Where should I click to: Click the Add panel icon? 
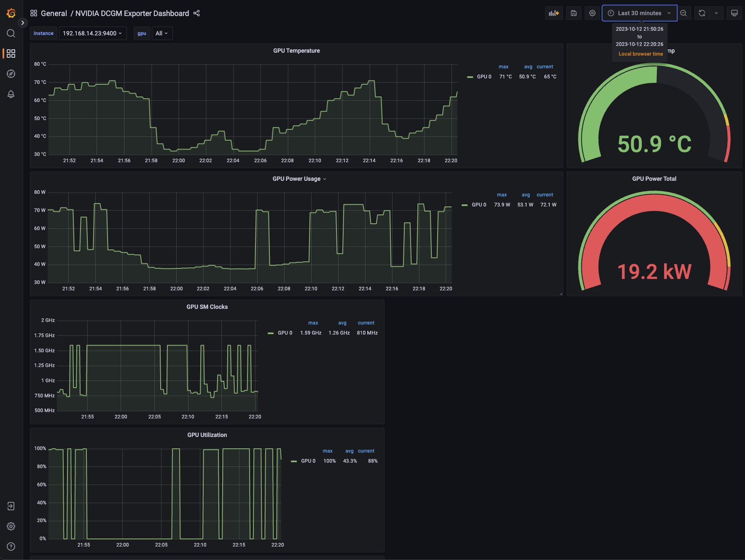[554, 13]
